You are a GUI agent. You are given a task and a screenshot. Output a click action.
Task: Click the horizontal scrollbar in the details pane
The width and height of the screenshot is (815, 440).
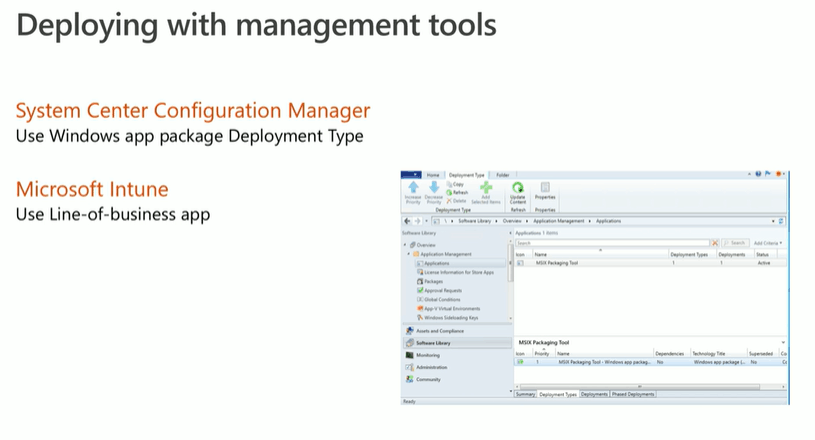coord(639,386)
